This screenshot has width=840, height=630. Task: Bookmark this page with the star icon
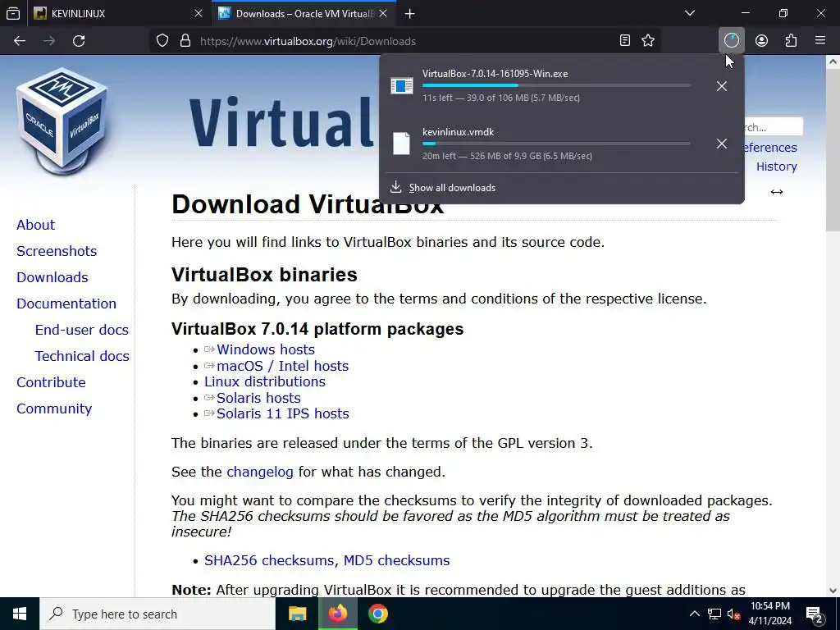(x=648, y=41)
